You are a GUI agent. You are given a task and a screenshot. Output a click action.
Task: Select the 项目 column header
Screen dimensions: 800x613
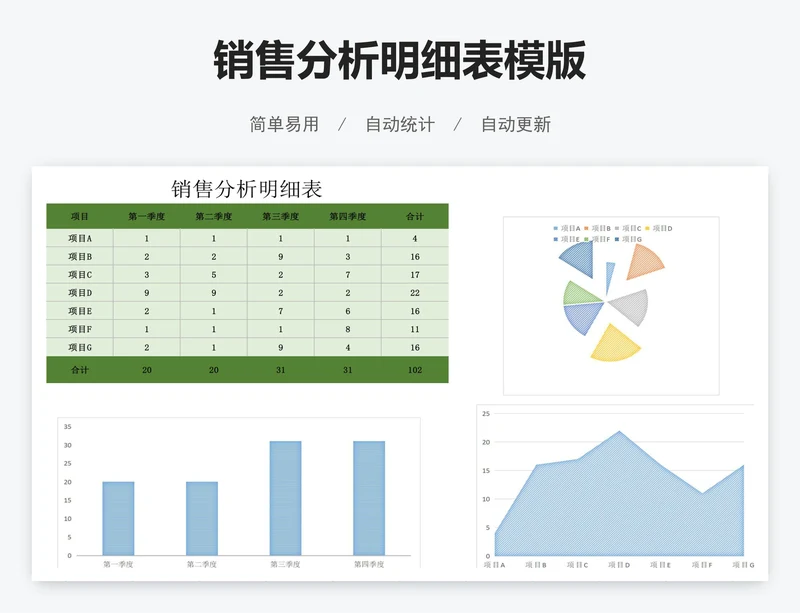point(80,216)
